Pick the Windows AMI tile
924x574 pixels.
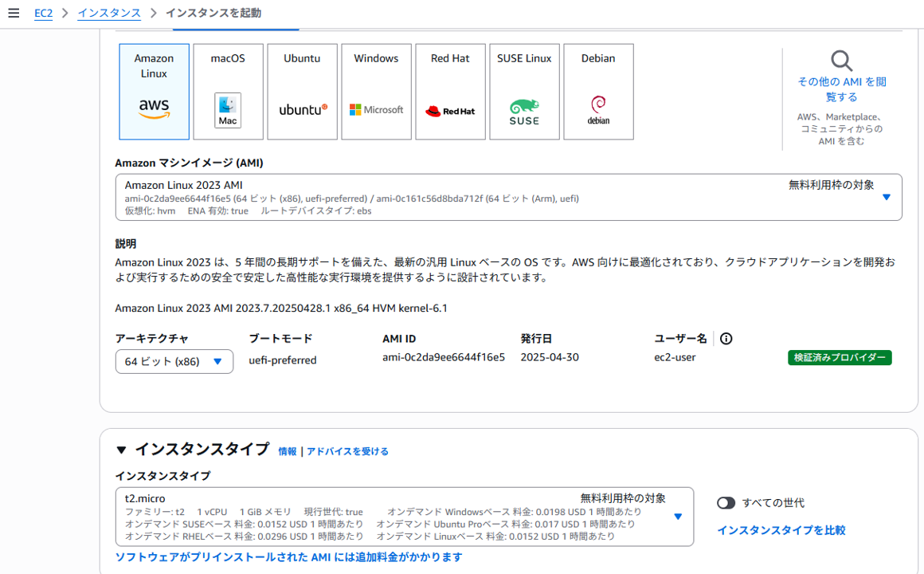[376, 92]
